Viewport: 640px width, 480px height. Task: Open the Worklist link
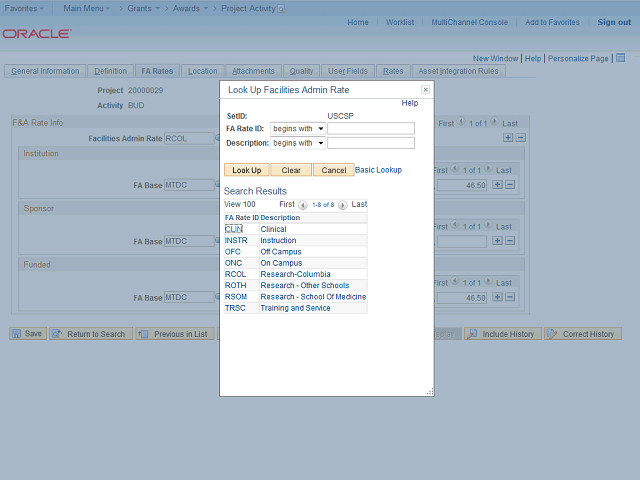point(400,22)
